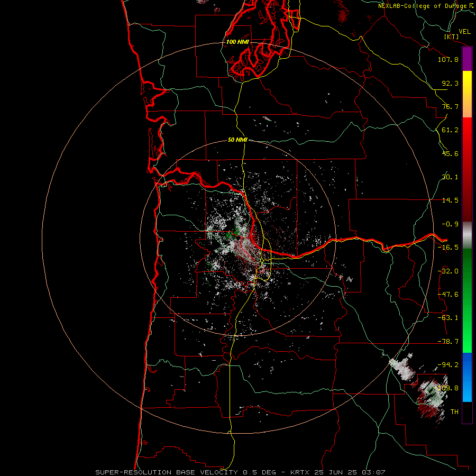Click the 45.6 velocity scale value
Viewport: 476px width, 476px height.
tap(450, 153)
